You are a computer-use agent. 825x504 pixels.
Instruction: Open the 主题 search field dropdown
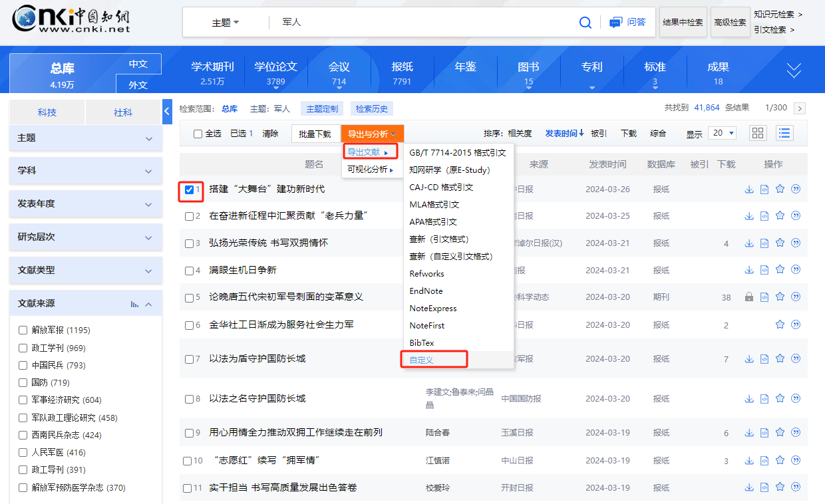click(x=226, y=23)
